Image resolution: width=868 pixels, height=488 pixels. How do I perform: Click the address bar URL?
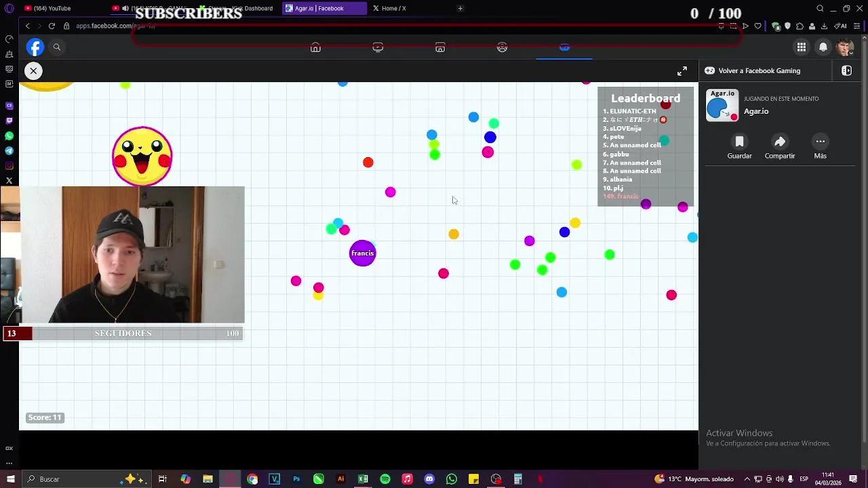pyautogui.click(x=115, y=26)
